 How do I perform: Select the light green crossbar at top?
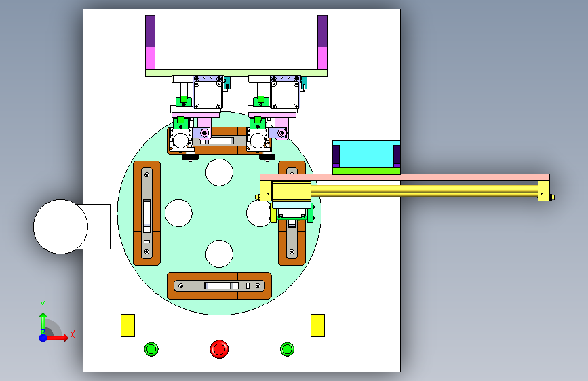236,73
